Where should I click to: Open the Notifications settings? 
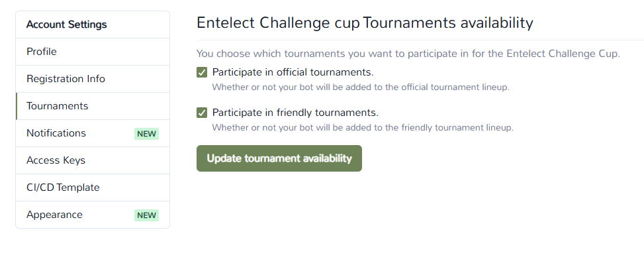coord(93,133)
